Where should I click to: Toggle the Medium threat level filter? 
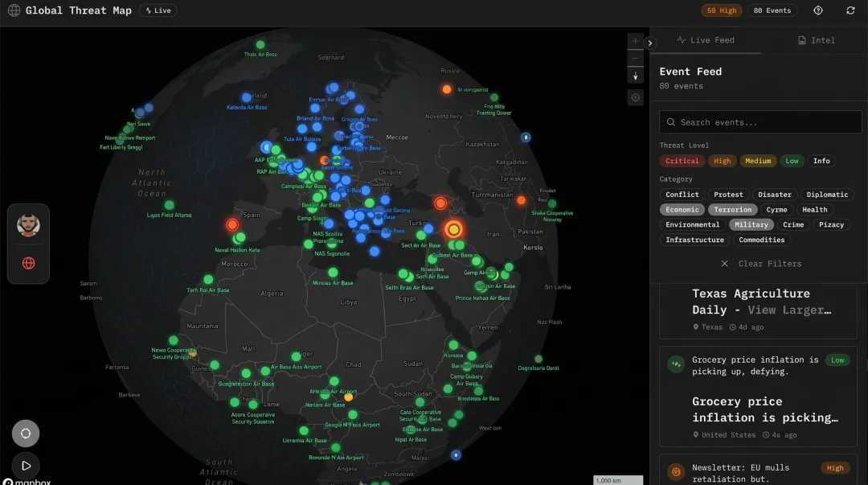(x=758, y=161)
